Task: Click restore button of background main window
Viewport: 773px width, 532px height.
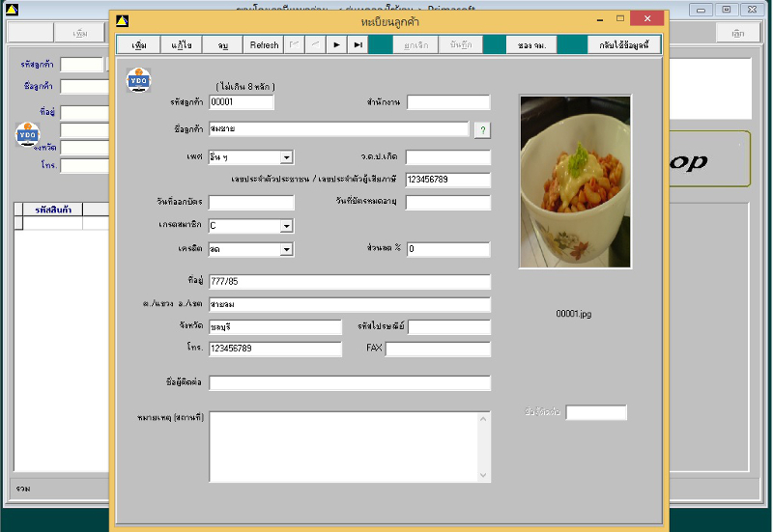Action: [x=727, y=10]
